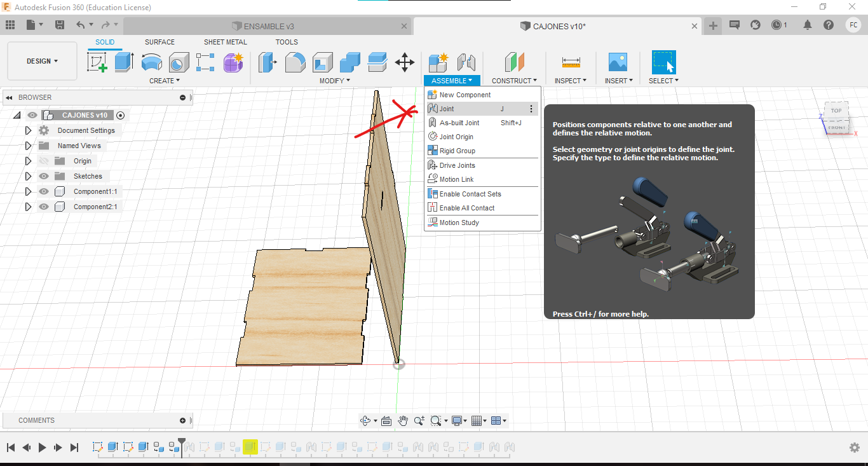The image size is (868, 466).
Task: Click the Extrude tool icon
Action: tap(124, 62)
